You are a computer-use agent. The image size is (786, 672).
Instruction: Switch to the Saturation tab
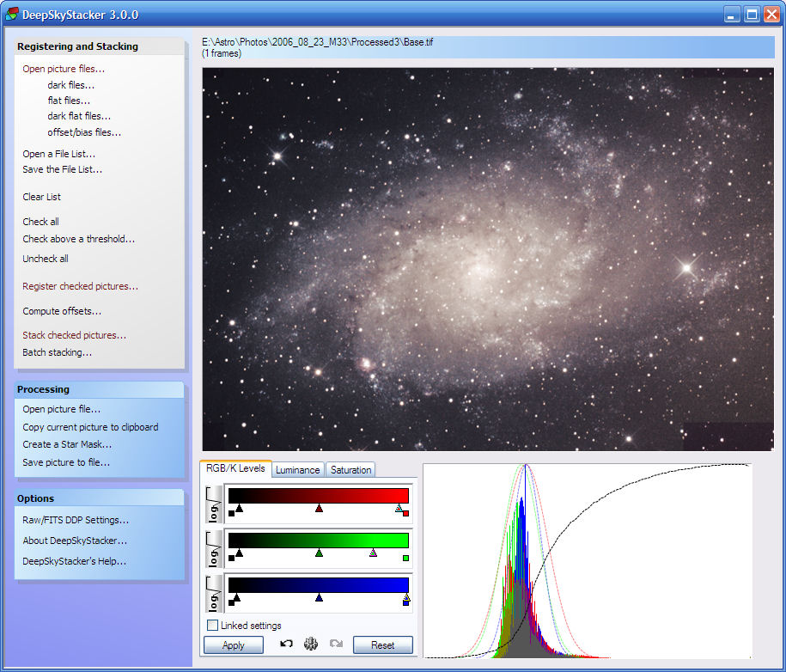tap(350, 470)
